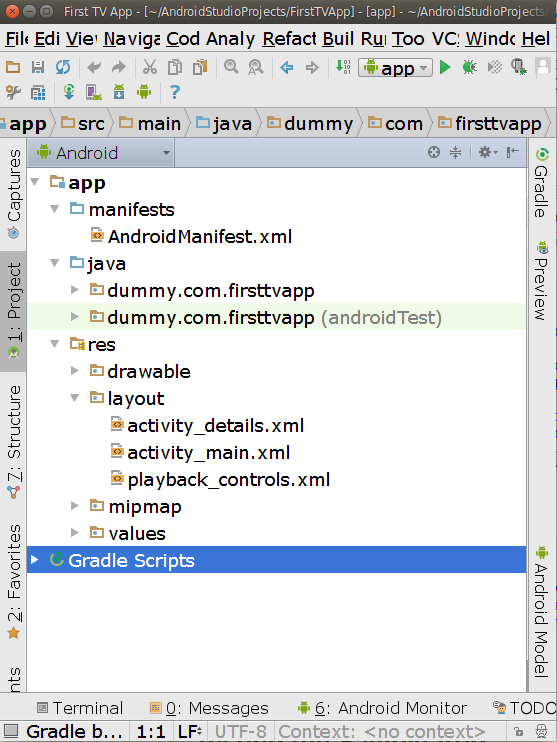The width and height of the screenshot is (557, 742).
Task: Toggle the Android Model tool window
Action: pyautogui.click(x=542, y=611)
